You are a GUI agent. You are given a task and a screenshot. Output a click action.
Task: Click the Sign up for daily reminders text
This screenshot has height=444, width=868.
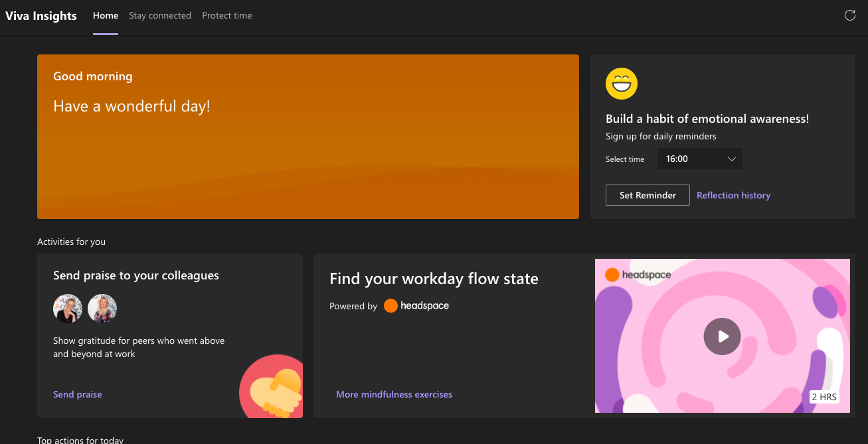[x=661, y=137]
